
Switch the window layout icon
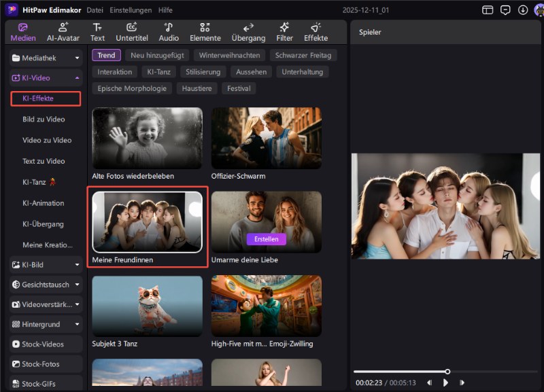coord(488,10)
